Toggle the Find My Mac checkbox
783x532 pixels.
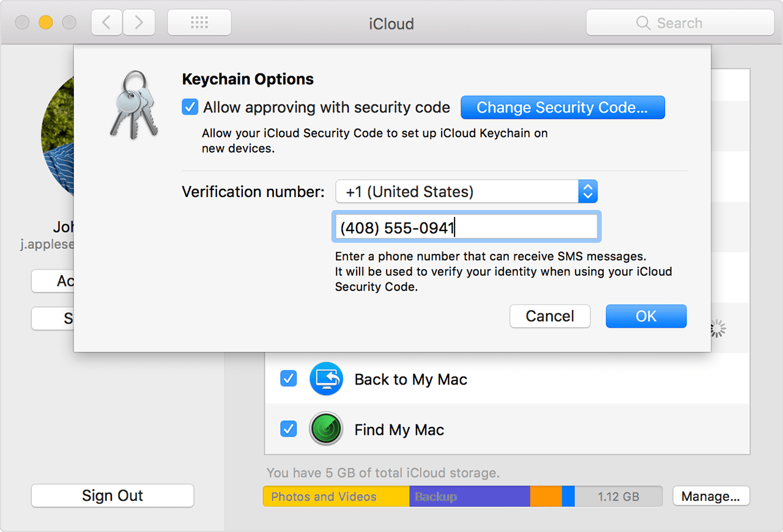coord(288,429)
